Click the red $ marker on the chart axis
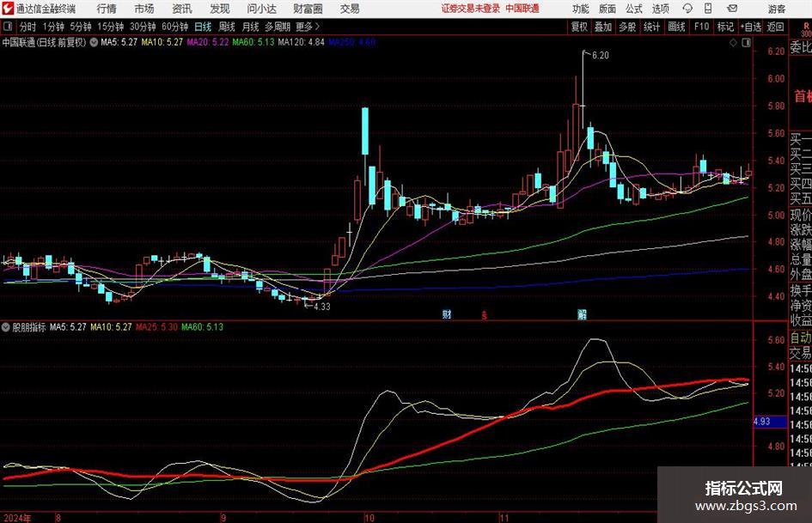This screenshot has width=812, height=523. click(485, 315)
